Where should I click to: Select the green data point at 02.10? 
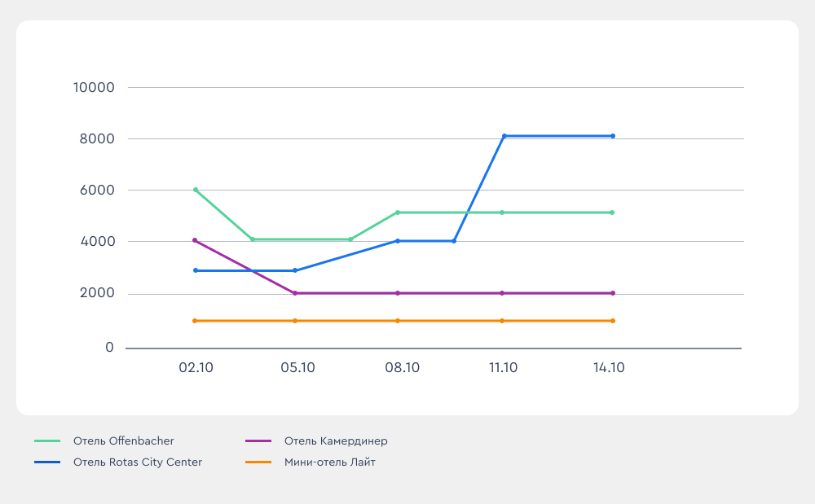coord(196,190)
